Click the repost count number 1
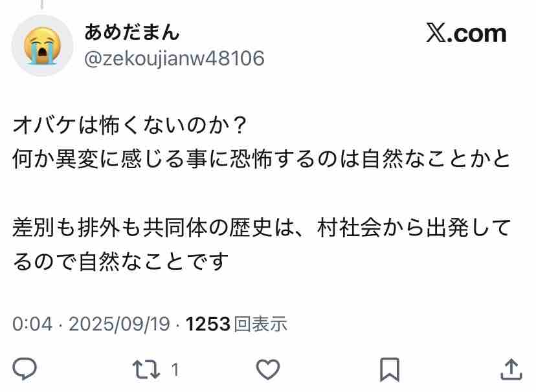The width and height of the screenshot is (536, 392). coord(175,369)
